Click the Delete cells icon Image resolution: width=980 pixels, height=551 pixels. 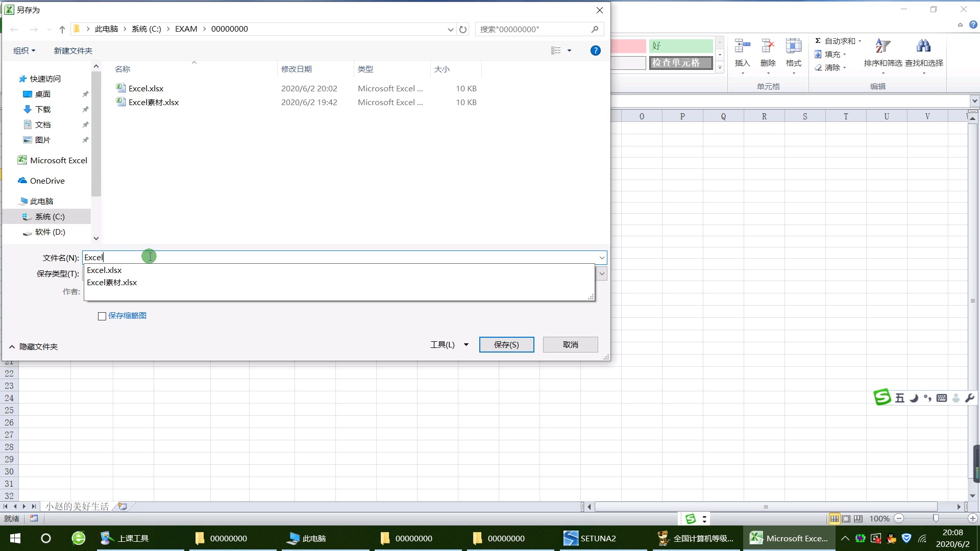pyautogui.click(x=768, y=46)
